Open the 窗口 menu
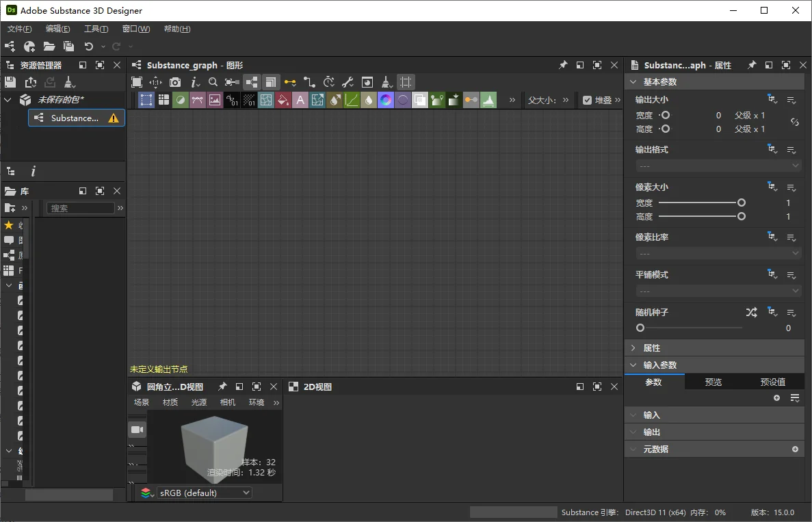 135,29
